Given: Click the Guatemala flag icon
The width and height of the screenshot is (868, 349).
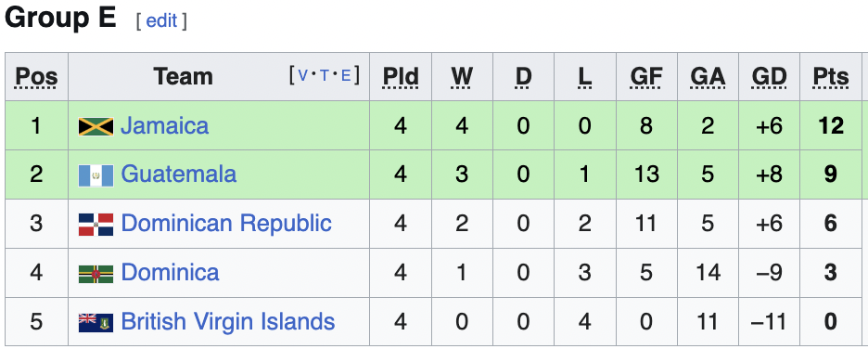Looking at the screenshot, I should [96, 175].
